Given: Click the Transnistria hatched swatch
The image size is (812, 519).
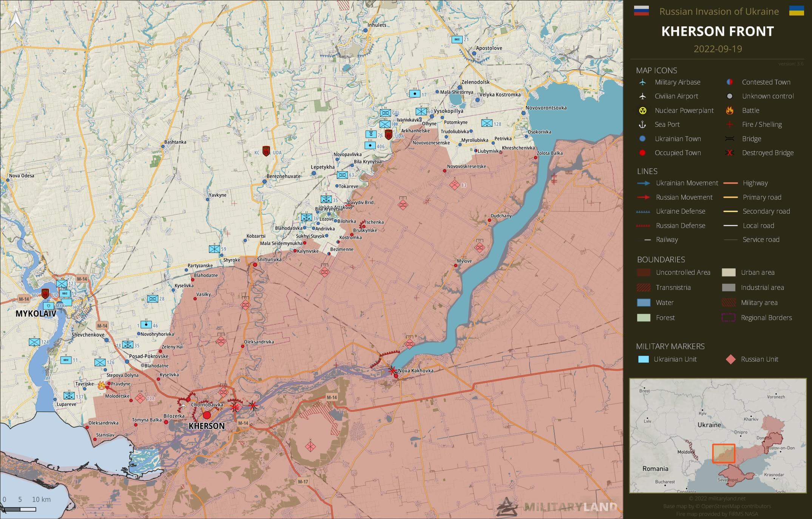Looking at the screenshot, I should tap(644, 288).
